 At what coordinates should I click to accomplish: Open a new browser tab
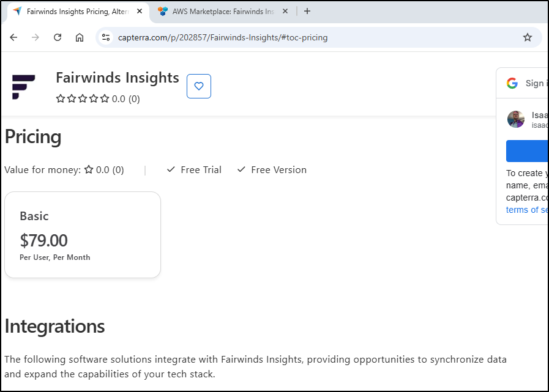[307, 11]
